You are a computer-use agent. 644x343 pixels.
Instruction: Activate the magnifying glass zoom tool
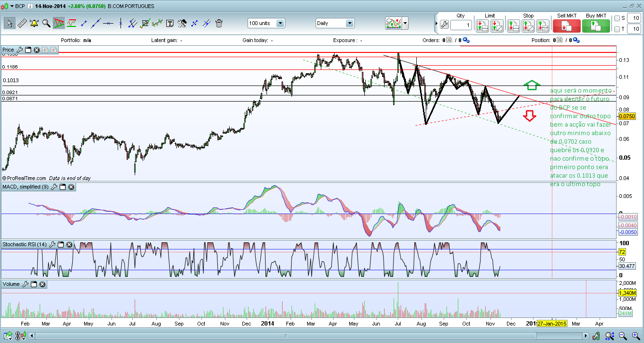[46, 23]
